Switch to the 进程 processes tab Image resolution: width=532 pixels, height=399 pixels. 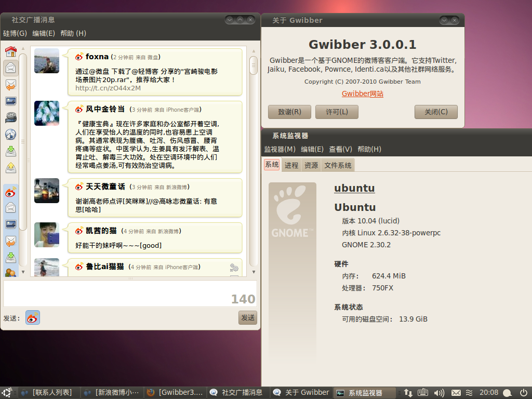291,165
